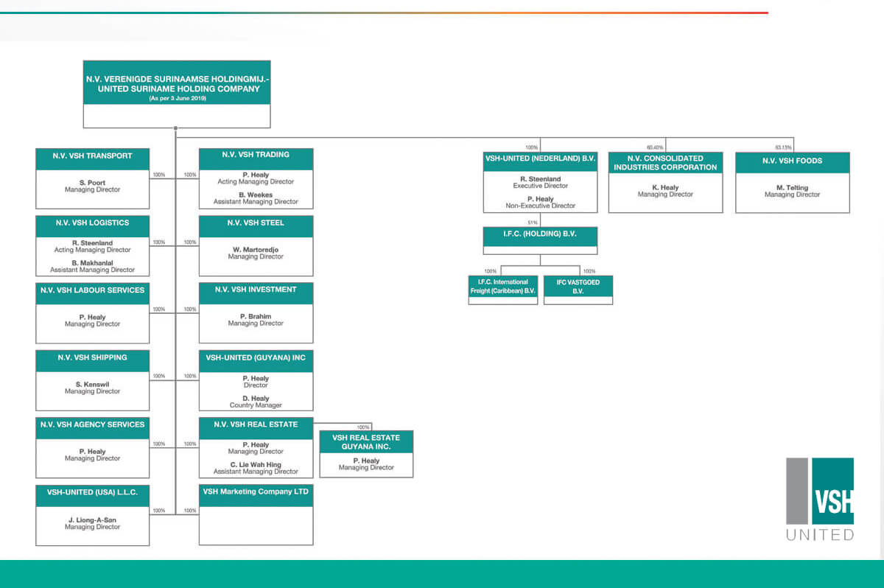Select N.V. Consolidated Industries Corporation box
The height and width of the screenshot is (588, 884).
click(665, 182)
